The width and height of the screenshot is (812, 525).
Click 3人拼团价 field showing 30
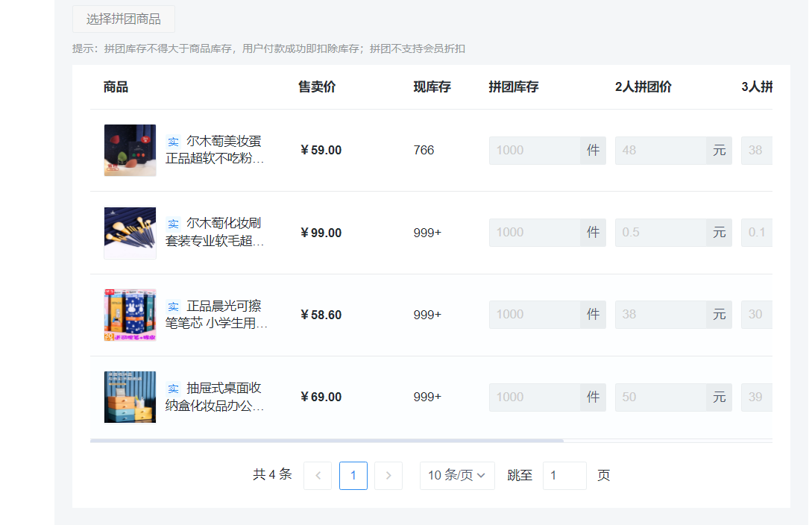(x=757, y=314)
